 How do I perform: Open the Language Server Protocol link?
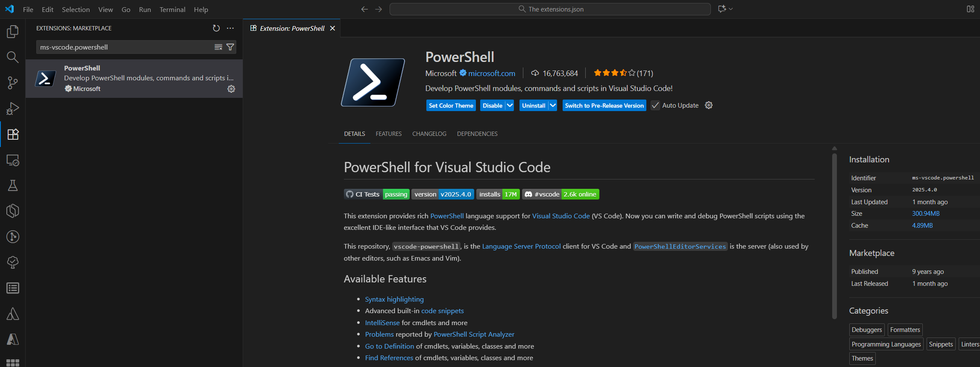(x=521, y=247)
